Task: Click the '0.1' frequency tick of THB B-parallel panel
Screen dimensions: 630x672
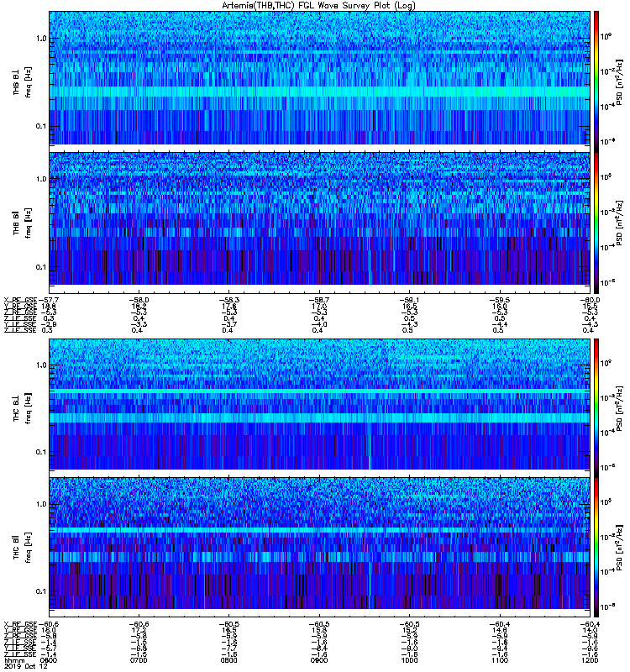Action: click(41, 267)
